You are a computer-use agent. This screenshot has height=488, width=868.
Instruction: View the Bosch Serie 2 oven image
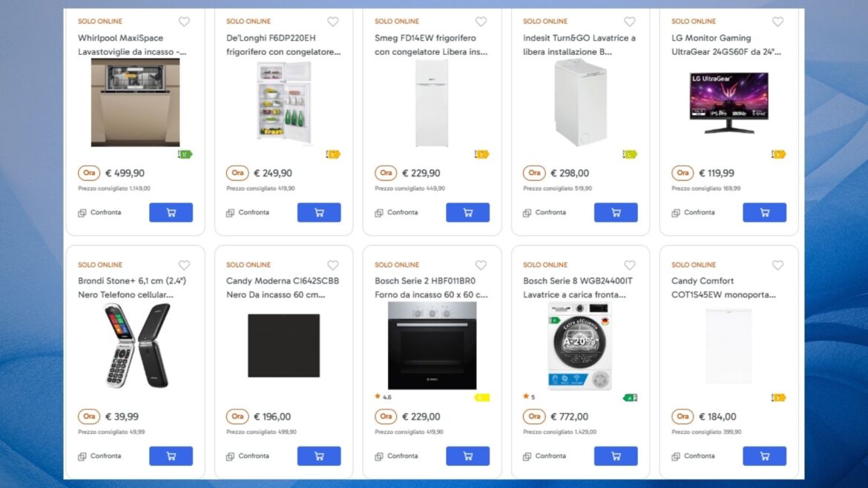click(x=432, y=346)
